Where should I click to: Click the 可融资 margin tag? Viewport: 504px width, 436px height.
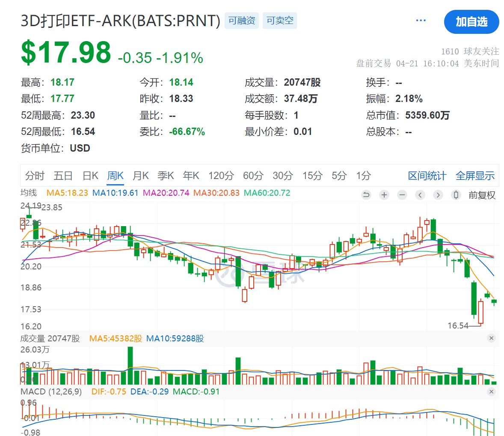tap(242, 21)
